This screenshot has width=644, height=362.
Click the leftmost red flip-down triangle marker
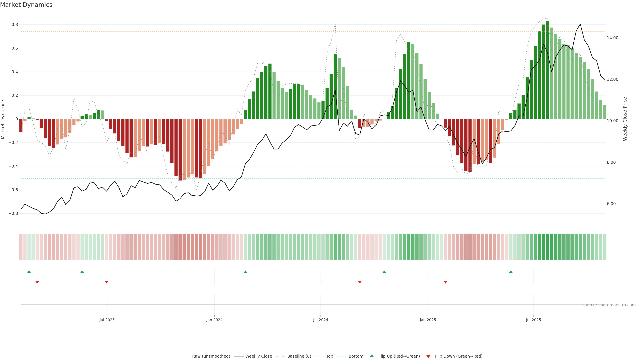point(37,282)
